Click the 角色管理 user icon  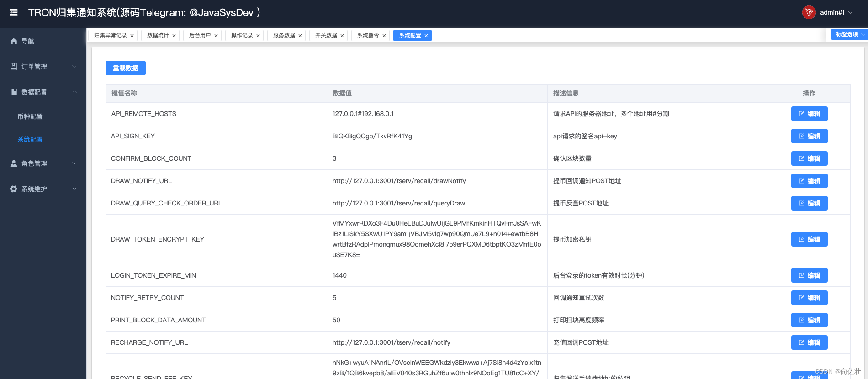pos(14,163)
